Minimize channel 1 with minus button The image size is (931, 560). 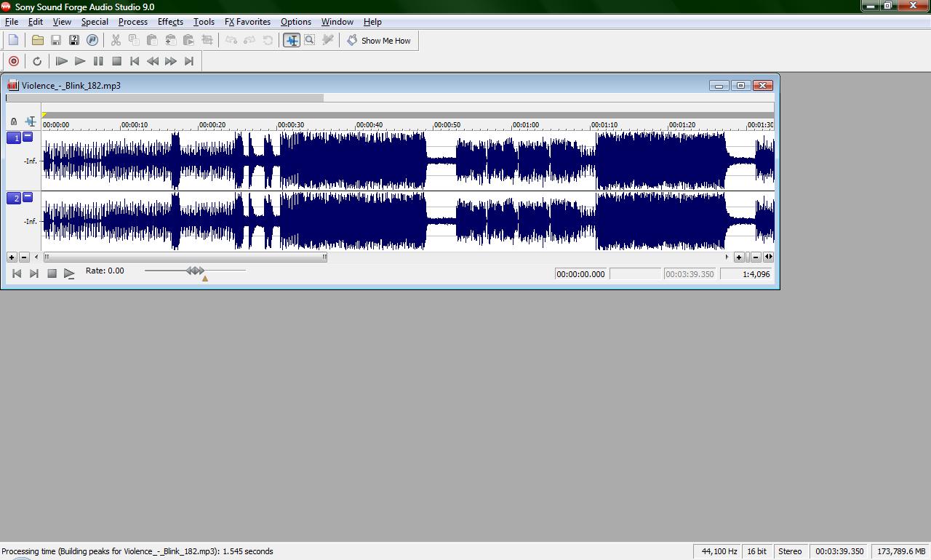tap(28, 136)
